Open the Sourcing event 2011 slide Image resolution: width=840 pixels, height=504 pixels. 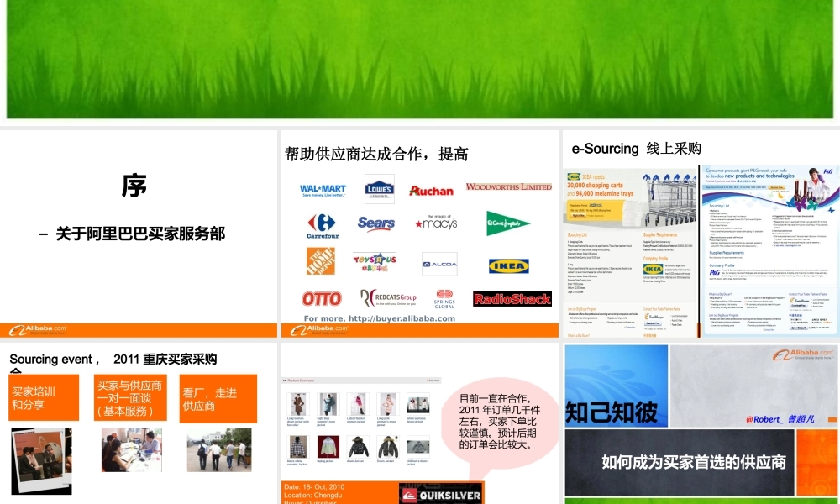click(x=139, y=423)
